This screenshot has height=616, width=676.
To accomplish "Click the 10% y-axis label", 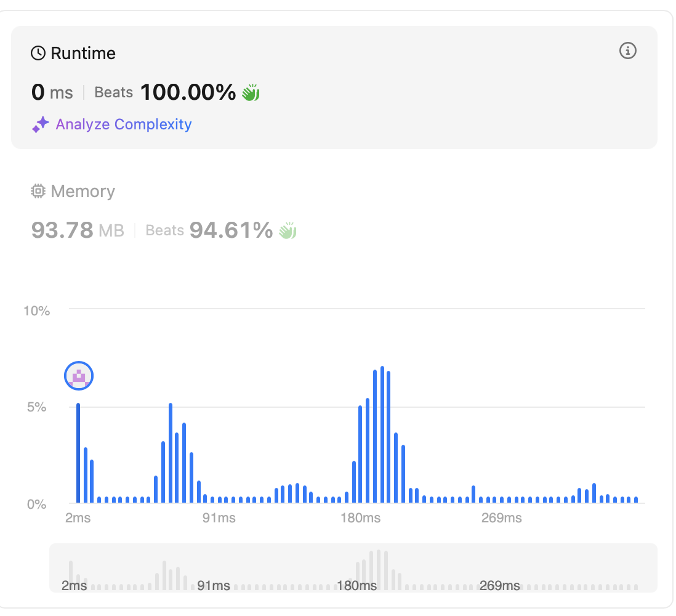I will (x=36, y=310).
